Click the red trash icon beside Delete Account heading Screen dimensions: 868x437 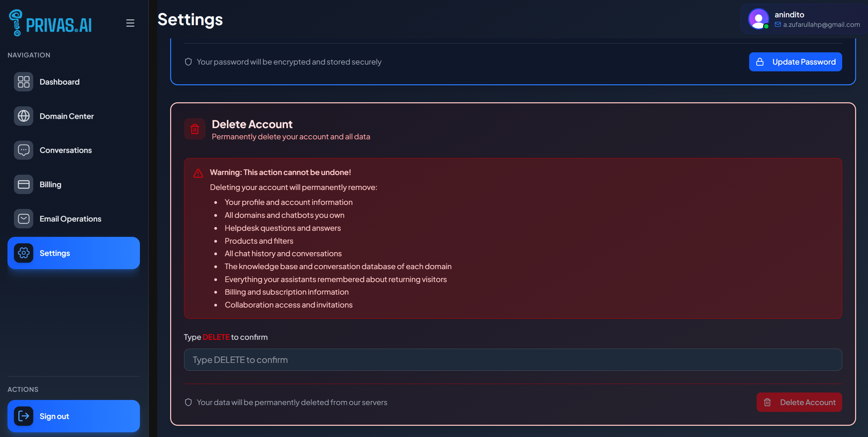[x=195, y=129]
